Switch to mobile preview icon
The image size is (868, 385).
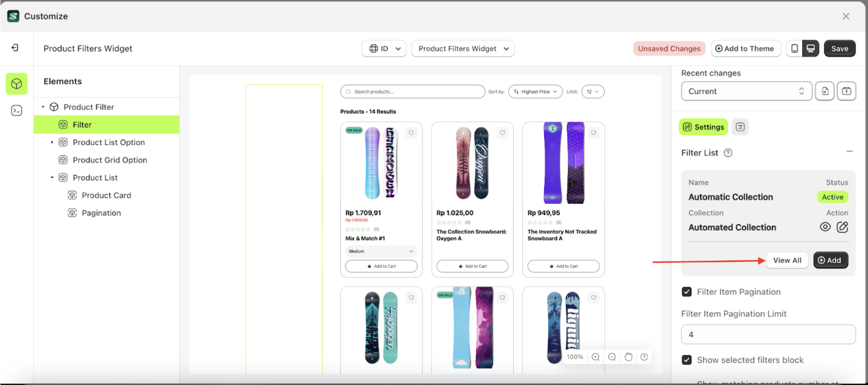point(795,48)
